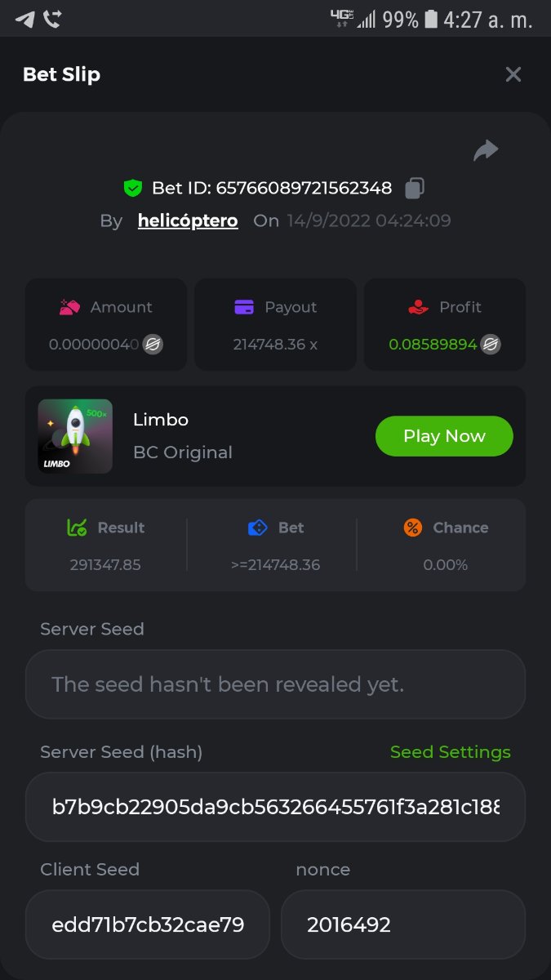The image size is (551, 980).
Task: Tap the Amount coin currency icon
Action: tap(153, 345)
